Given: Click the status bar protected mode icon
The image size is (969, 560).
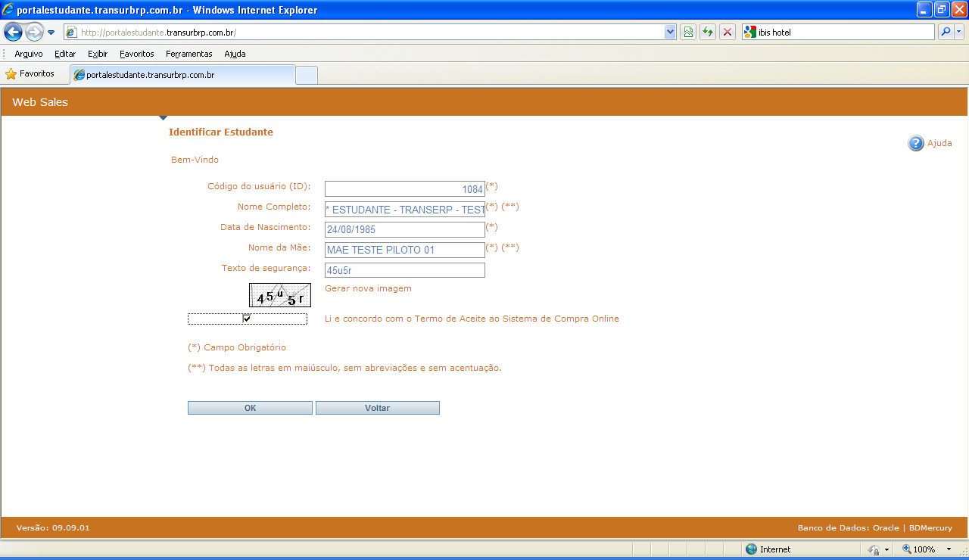Looking at the screenshot, I should [874, 550].
